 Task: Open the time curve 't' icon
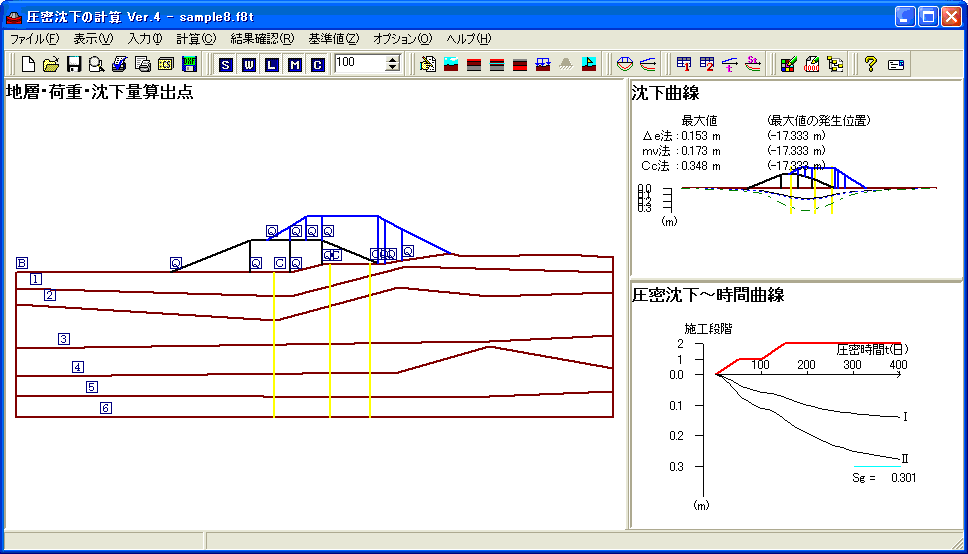click(730, 64)
